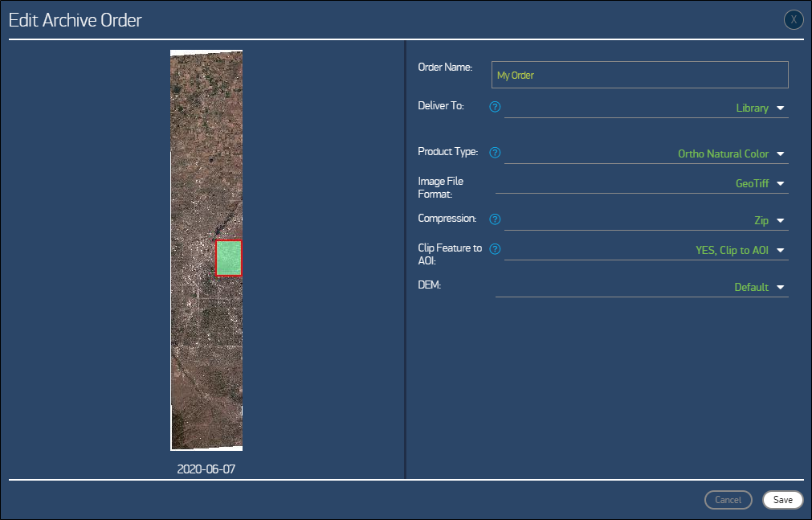Click the Compression label

tap(447, 219)
